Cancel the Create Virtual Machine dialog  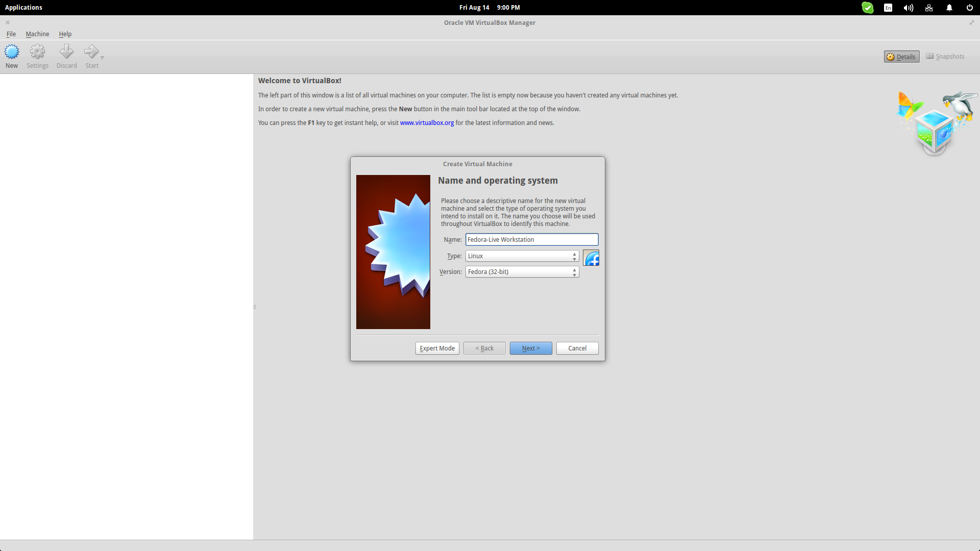click(x=577, y=348)
